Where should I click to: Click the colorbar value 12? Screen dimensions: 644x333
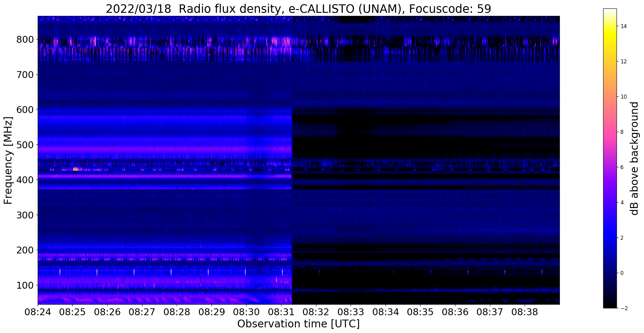(x=624, y=61)
